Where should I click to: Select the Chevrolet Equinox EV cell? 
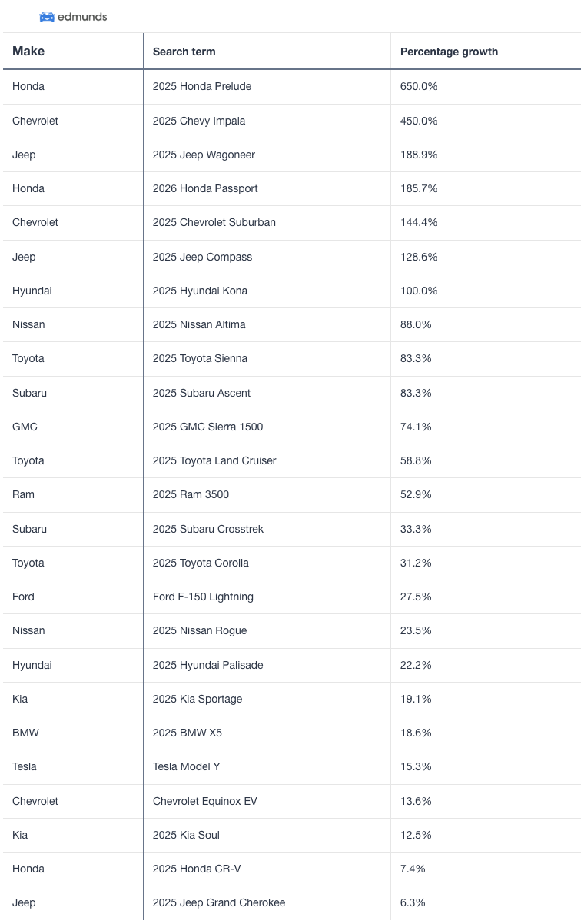click(x=205, y=801)
